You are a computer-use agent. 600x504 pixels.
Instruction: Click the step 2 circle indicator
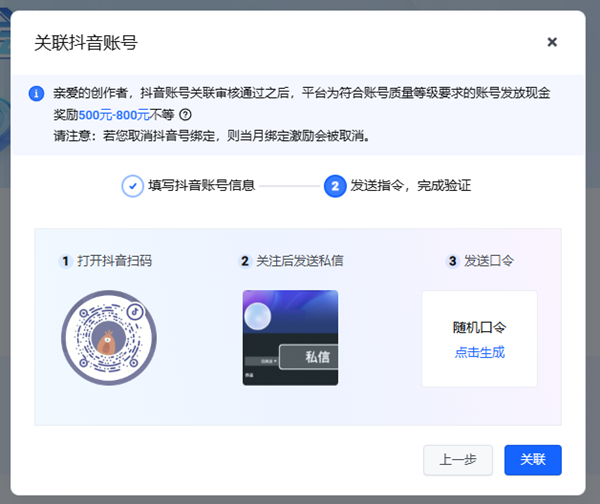pyautogui.click(x=335, y=186)
